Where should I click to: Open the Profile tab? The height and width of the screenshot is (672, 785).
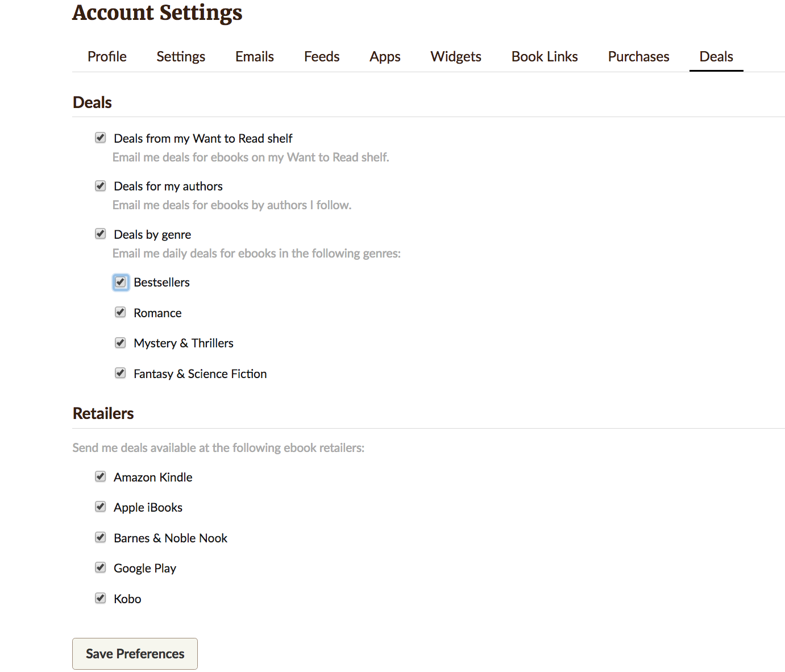pyautogui.click(x=107, y=57)
